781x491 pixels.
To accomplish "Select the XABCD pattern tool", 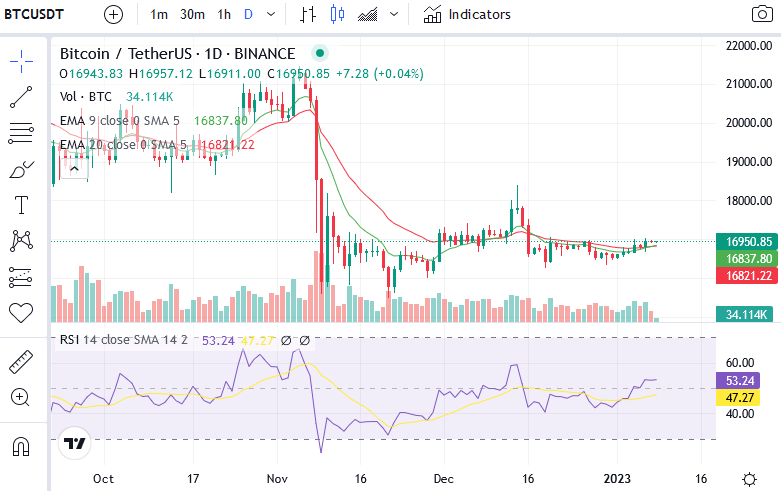I will click(21, 241).
